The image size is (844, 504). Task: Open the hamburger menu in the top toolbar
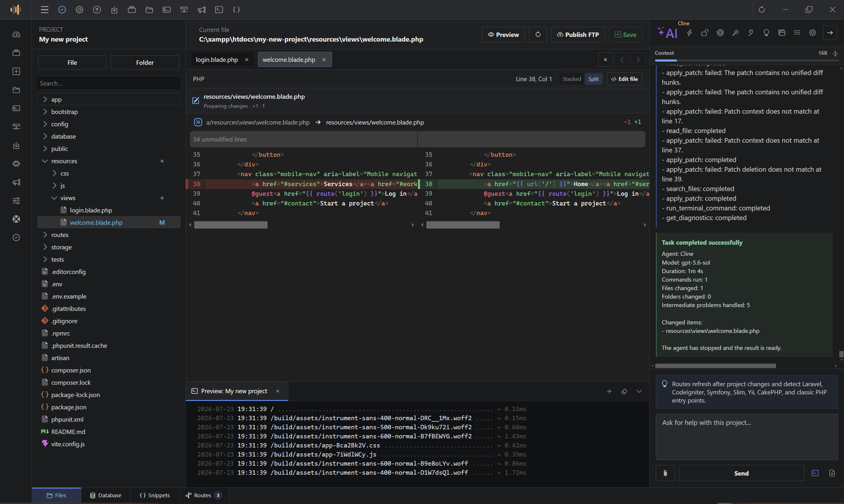point(45,9)
